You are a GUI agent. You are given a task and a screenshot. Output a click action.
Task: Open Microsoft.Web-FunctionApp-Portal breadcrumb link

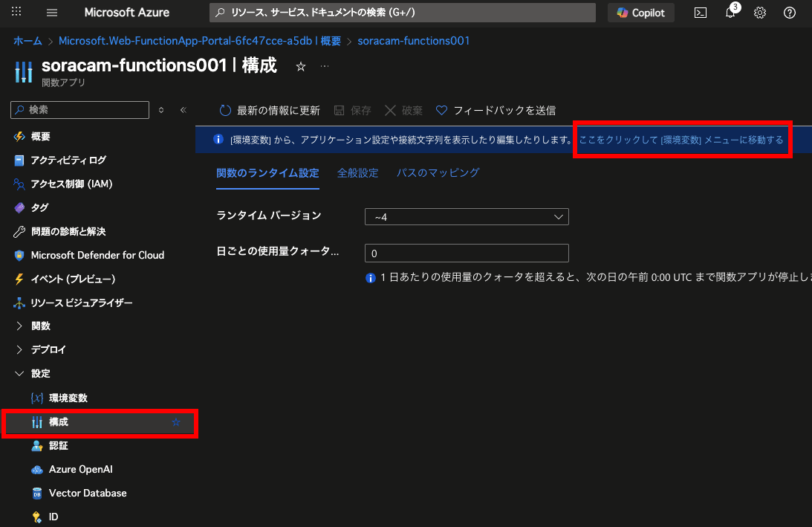[199, 41]
